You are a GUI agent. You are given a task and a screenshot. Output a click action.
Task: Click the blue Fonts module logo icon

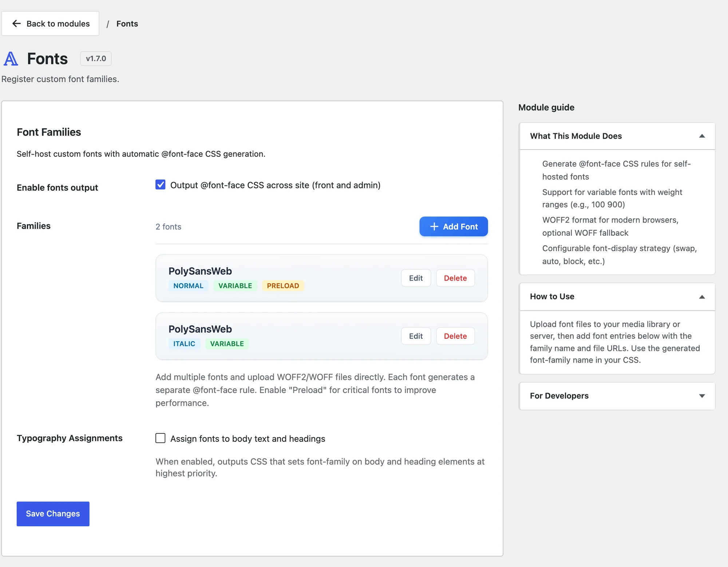click(11, 59)
